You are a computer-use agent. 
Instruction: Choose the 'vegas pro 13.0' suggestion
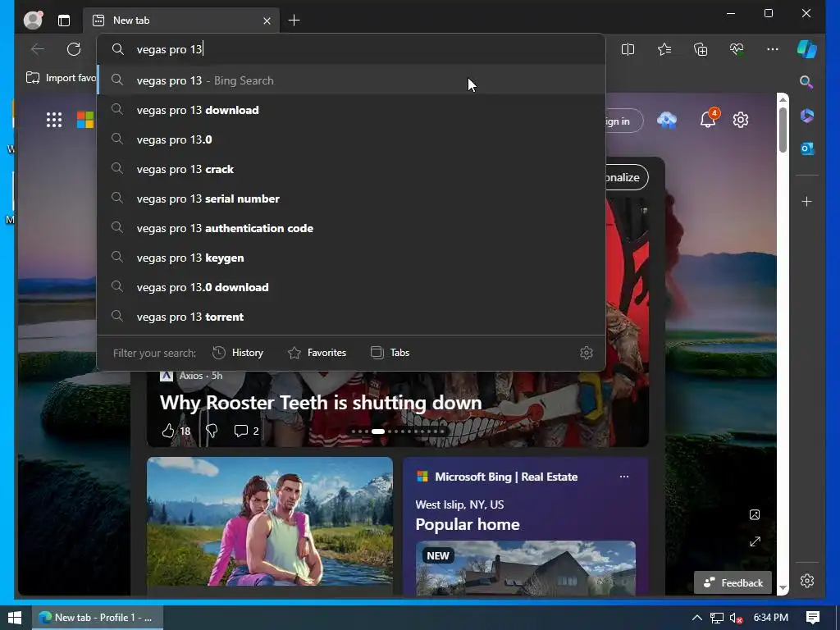point(351,139)
